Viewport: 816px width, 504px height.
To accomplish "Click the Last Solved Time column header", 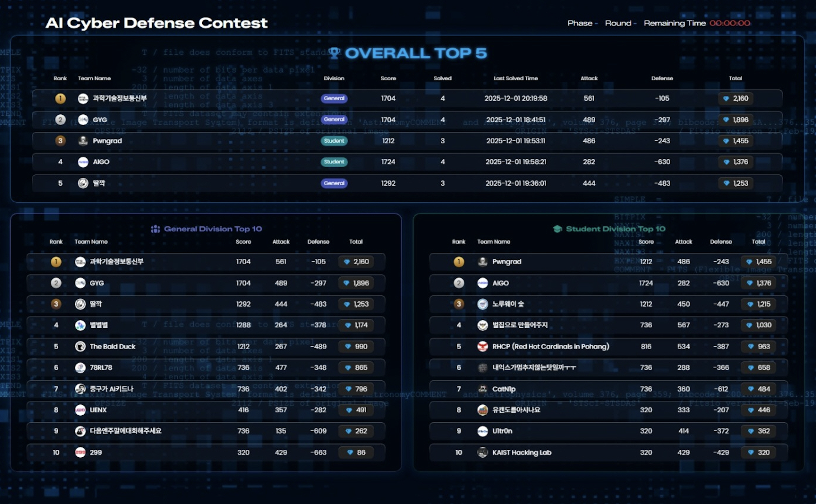I will click(x=515, y=78).
